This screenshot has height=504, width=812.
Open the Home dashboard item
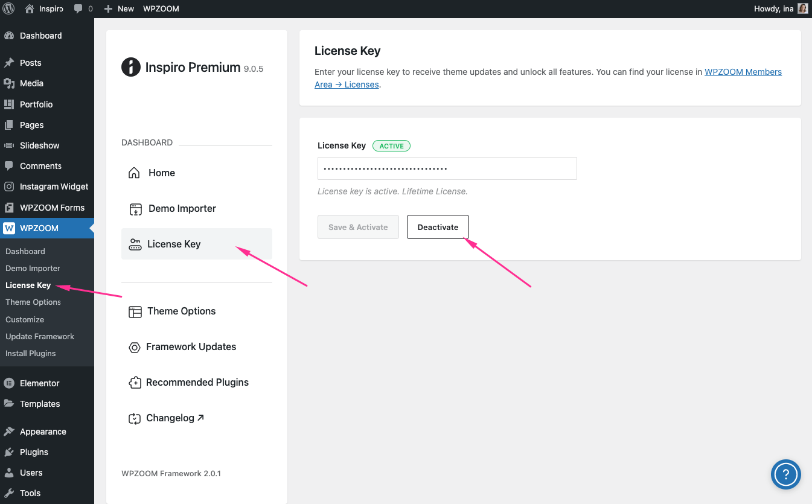coord(161,173)
